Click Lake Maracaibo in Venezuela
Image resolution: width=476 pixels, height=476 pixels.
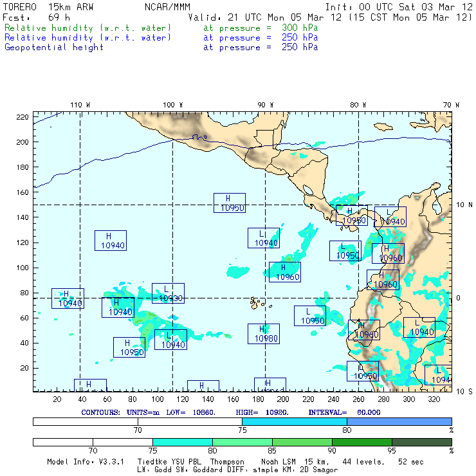pyautogui.click(x=437, y=207)
